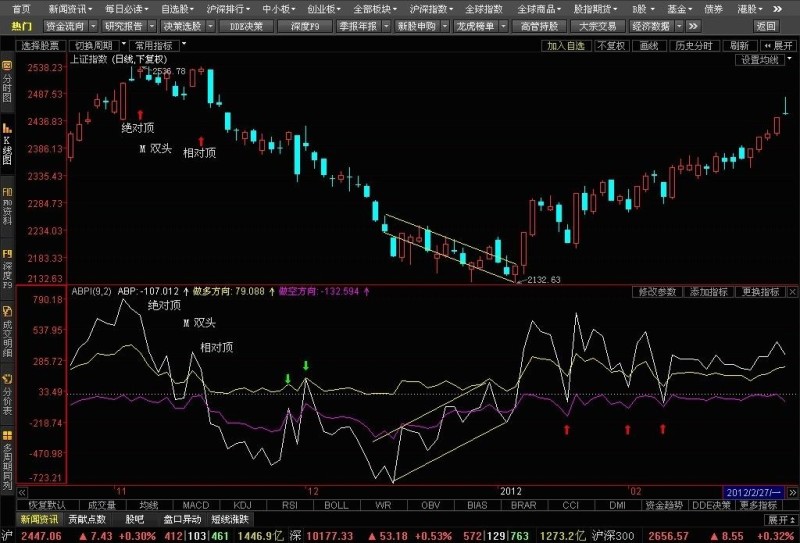800x543 pixels.
Task: Select the 盘口异动 bottom tab
Action: point(182,520)
